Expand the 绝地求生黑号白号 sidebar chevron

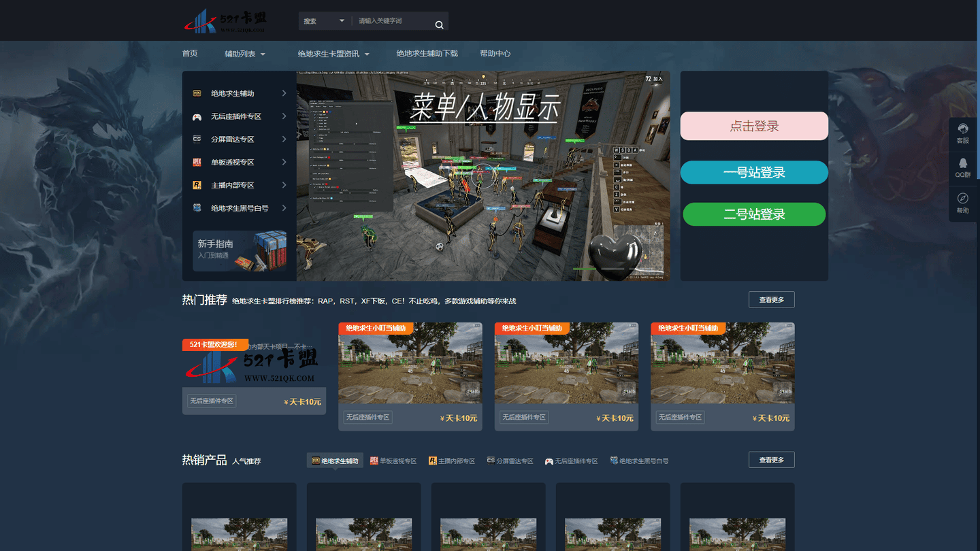click(284, 208)
